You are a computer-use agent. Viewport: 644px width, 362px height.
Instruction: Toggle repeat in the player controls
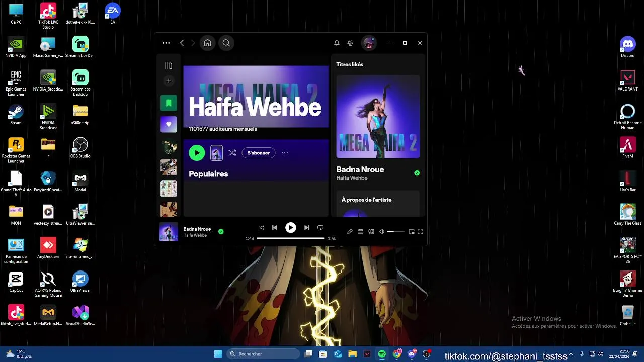click(320, 228)
